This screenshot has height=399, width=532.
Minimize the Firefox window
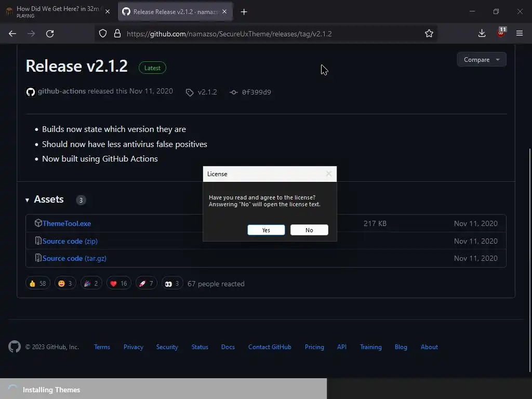click(x=472, y=11)
